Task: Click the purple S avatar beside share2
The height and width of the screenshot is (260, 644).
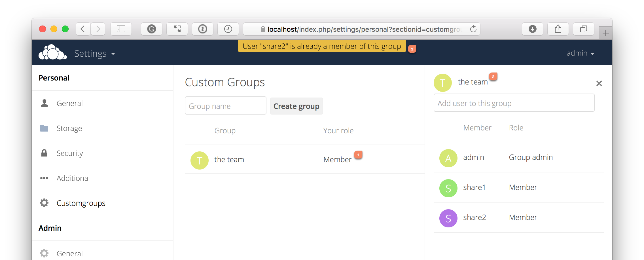Action: coord(448,218)
